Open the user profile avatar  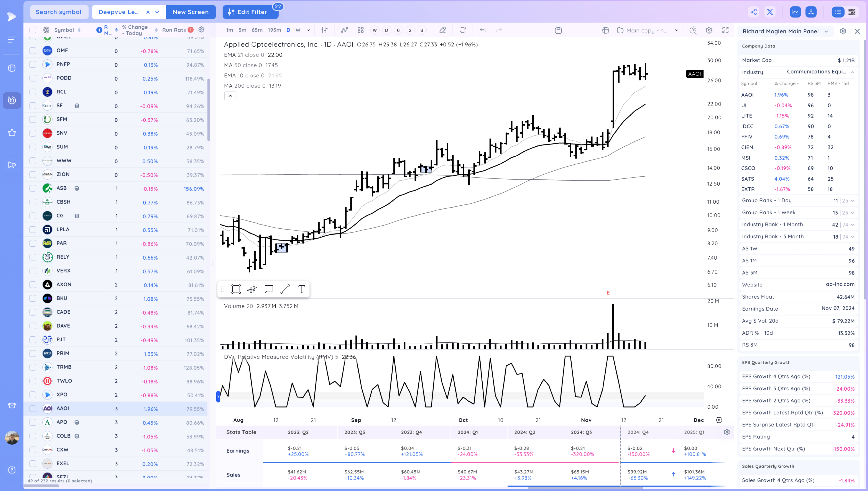pyautogui.click(x=12, y=438)
